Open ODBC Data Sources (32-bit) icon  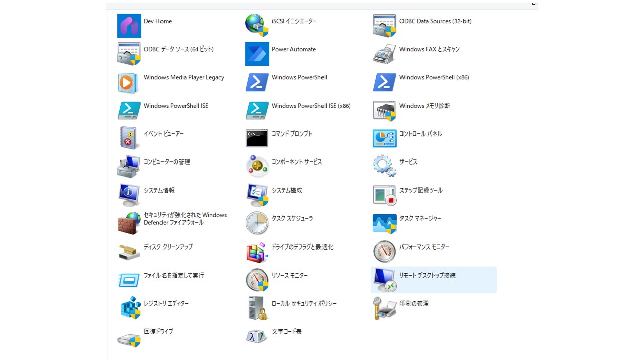pos(385,26)
